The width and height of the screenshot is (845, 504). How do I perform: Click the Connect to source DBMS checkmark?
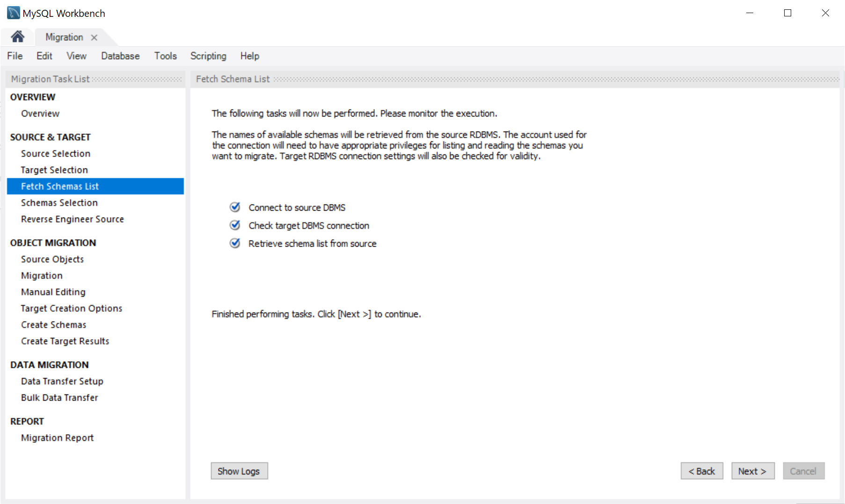pos(235,207)
